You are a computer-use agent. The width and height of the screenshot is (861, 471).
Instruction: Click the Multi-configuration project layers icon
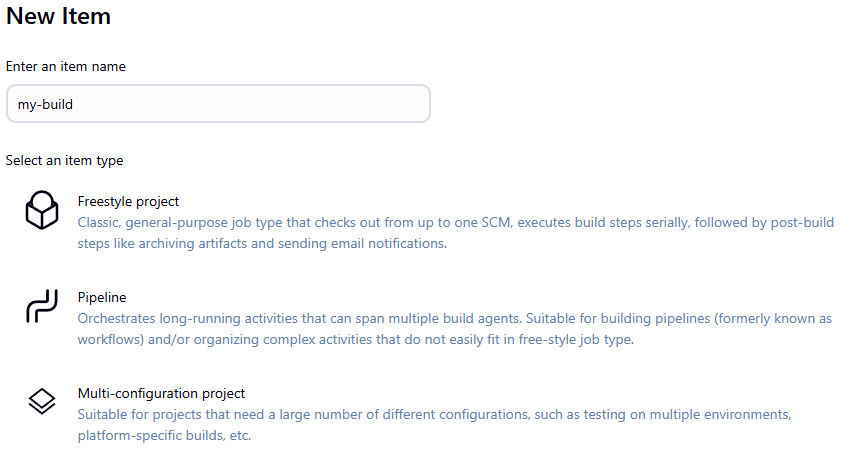41,402
